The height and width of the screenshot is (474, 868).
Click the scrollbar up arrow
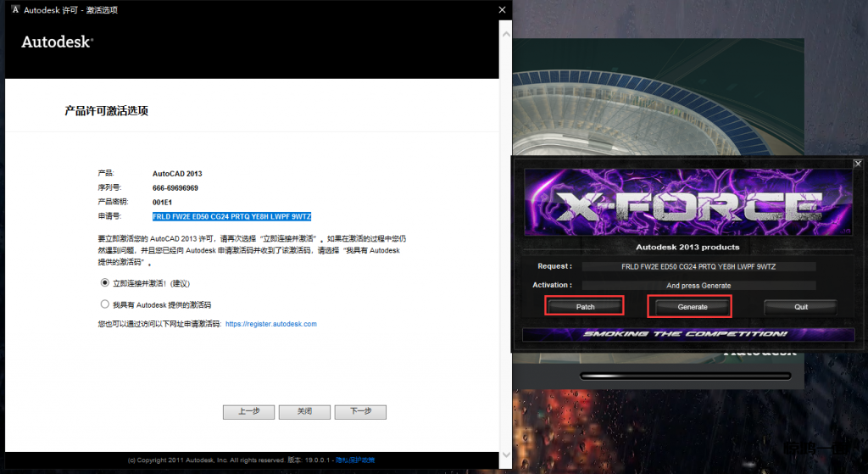click(x=506, y=35)
